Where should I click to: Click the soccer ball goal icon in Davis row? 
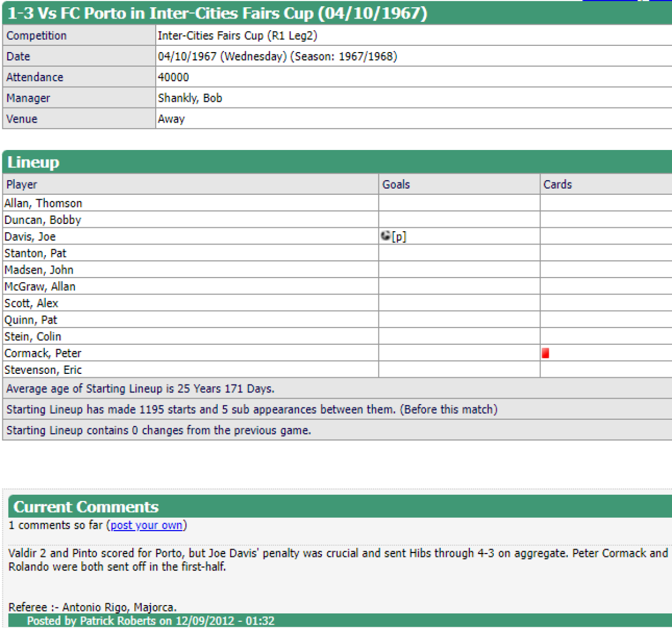[x=385, y=236]
